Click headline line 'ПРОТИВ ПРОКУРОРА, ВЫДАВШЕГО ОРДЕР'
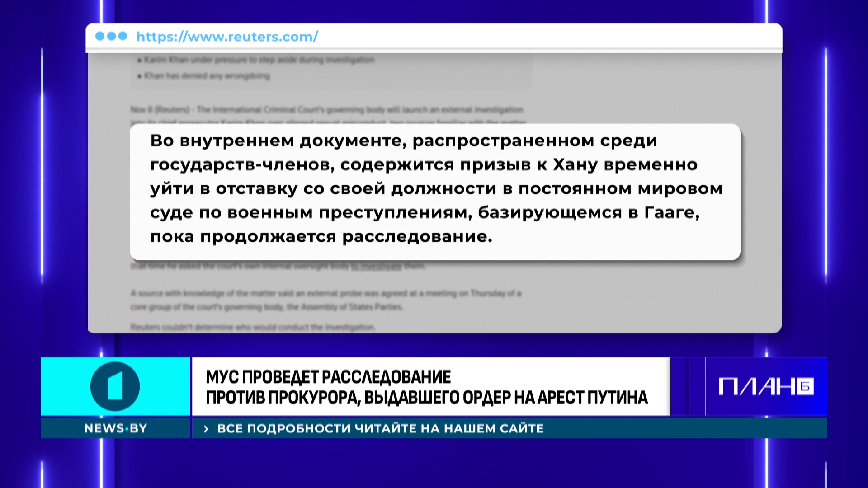868x488 pixels. 359,397
